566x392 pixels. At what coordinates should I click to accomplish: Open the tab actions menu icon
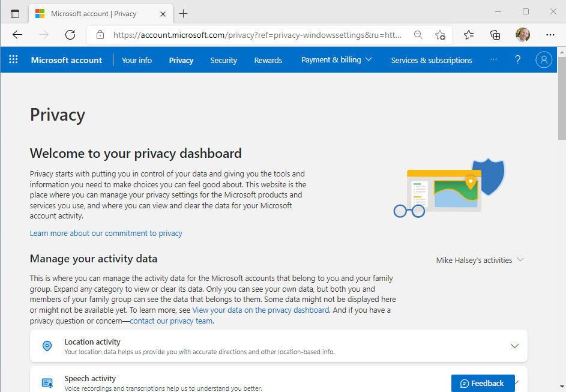tap(15, 13)
